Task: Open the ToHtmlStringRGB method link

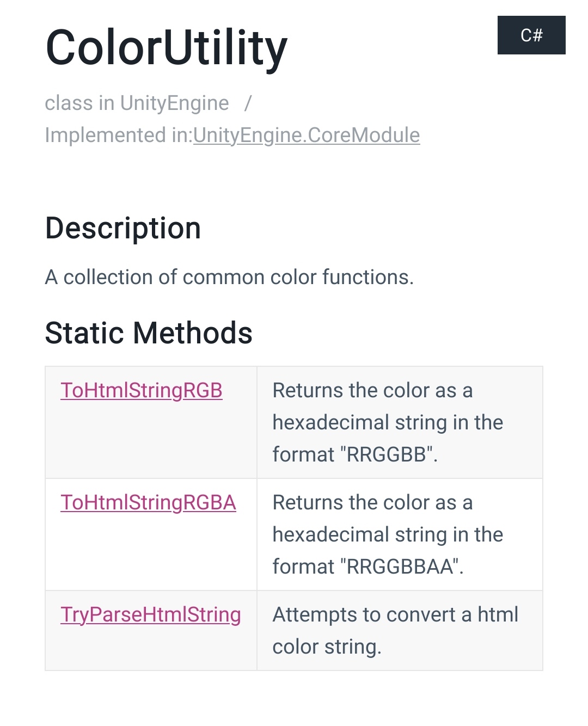Action: (142, 390)
